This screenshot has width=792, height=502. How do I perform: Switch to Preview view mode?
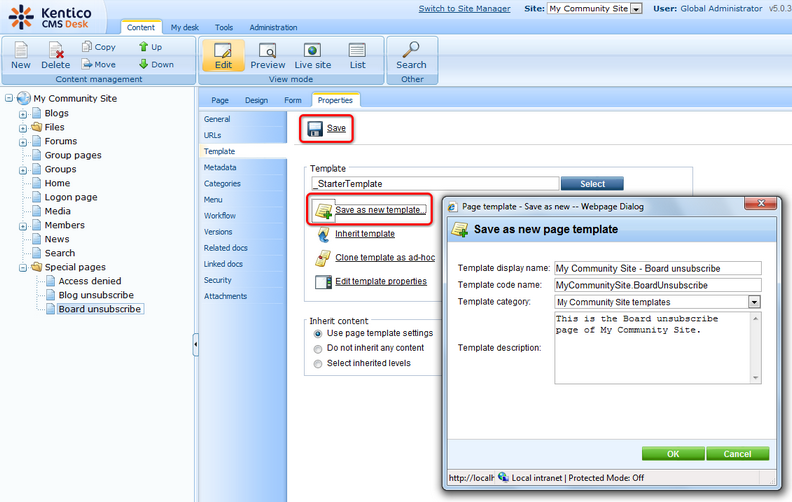[x=268, y=56]
